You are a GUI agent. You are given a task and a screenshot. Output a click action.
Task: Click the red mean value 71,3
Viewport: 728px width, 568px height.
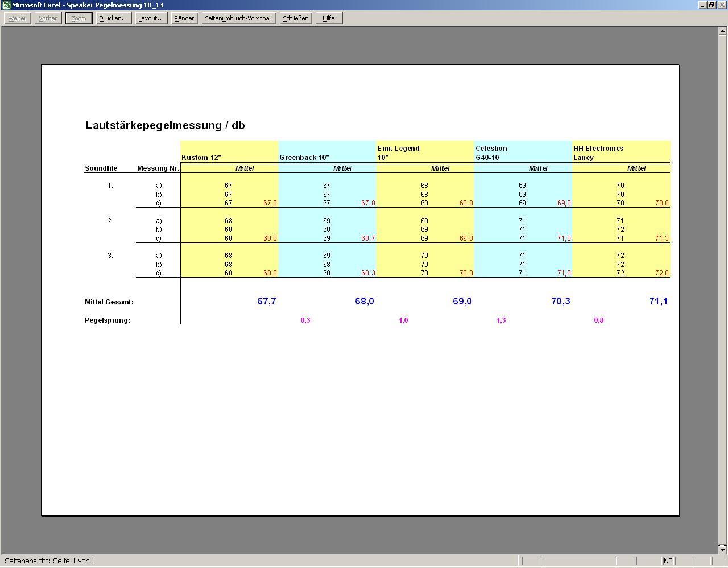point(662,238)
